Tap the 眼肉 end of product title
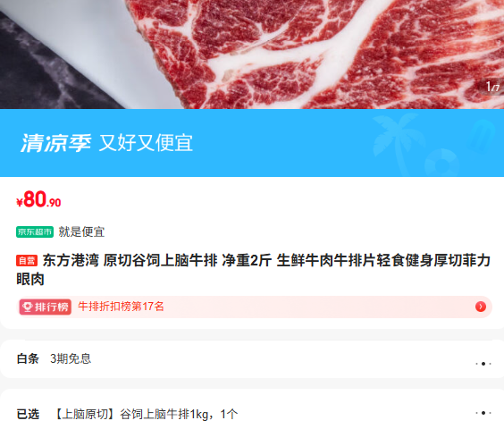Screen dimensions: 504x429 [x=30, y=279]
